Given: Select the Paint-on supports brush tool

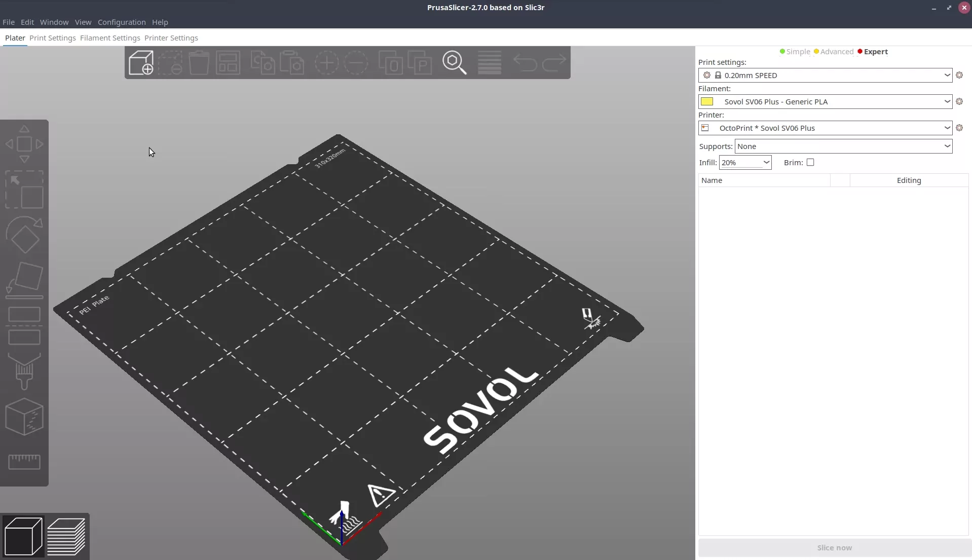Looking at the screenshot, I should 24,371.
